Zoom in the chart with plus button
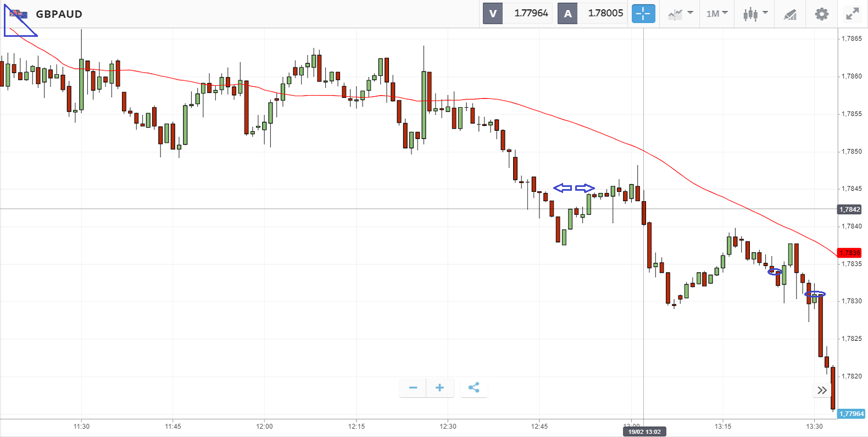 [x=439, y=388]
